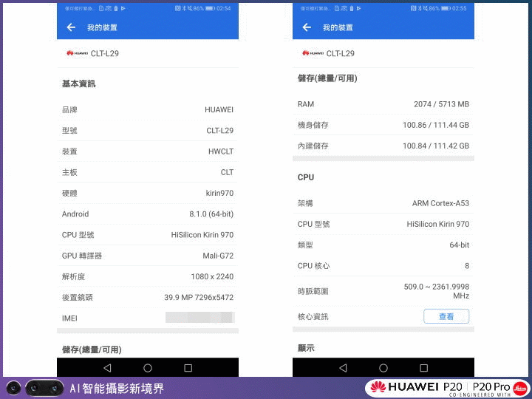The height and width of the screenshot is (399, 532).
Task: Select the 主板 CLT row
Action: [148, 172]
